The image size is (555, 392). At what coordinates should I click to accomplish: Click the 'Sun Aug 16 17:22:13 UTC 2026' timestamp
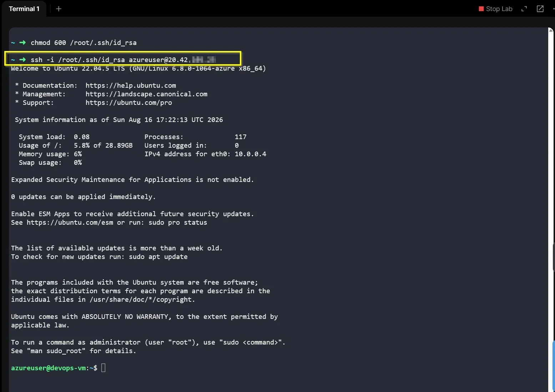(x=168, y=120)
